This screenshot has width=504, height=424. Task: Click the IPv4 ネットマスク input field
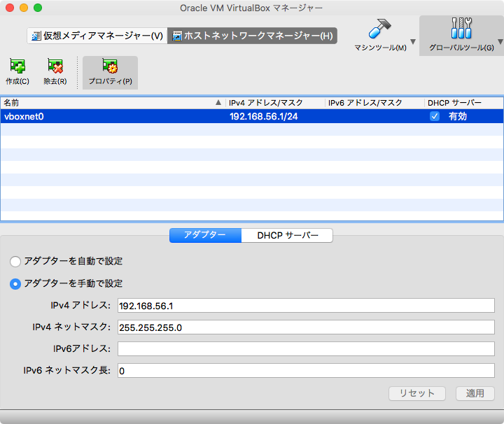coord(306,327)
